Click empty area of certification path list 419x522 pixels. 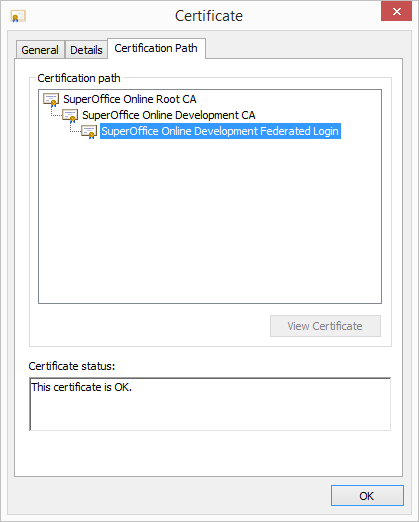coord(210,220)
